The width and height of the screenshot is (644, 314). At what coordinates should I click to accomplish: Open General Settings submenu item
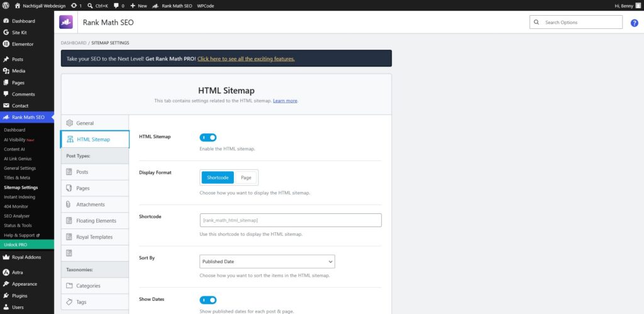pos(19,168)
